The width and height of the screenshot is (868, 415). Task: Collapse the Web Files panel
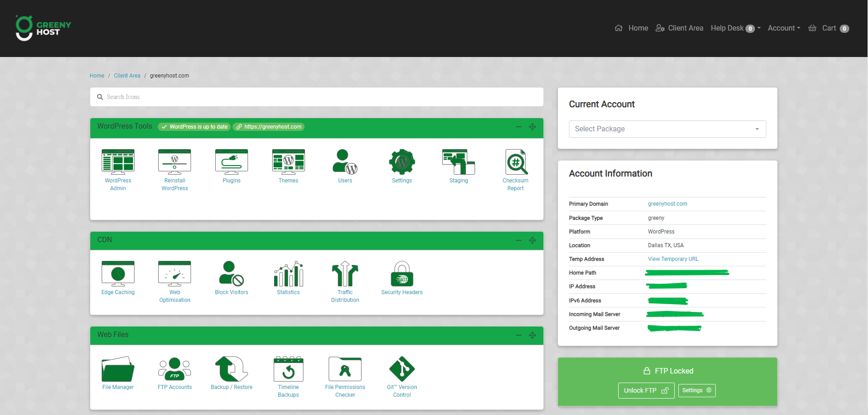[x=519, y=335]
